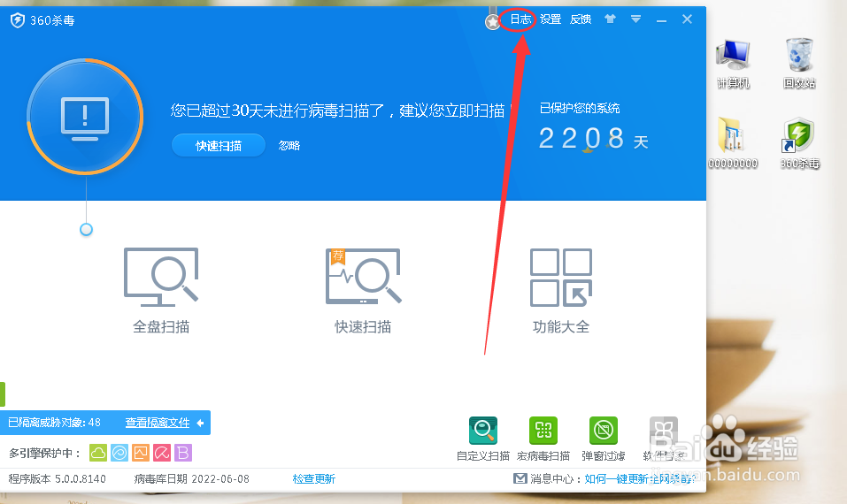Screen dimensions: 847x504
Task: Click the 多引擎保护中 label
Action: (x=44, y=454)
